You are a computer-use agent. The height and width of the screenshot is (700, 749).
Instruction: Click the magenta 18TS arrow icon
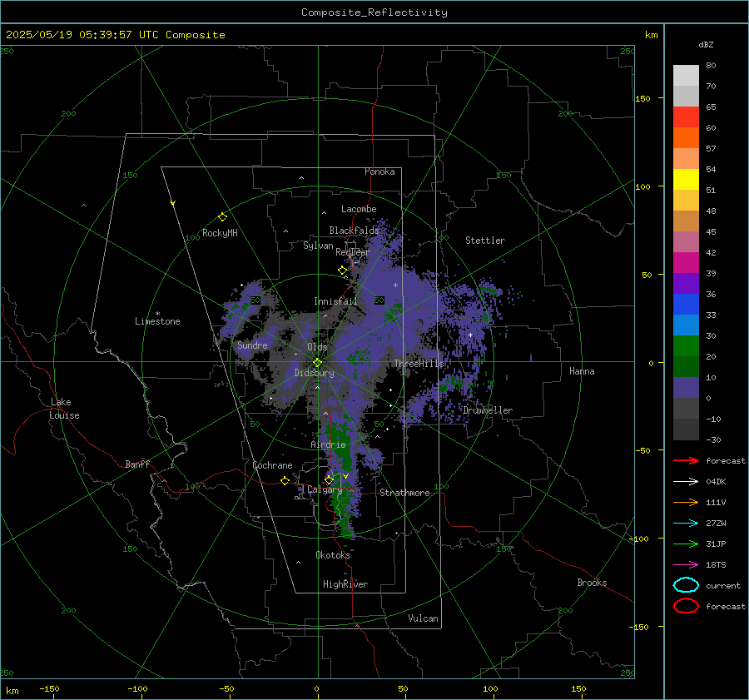tap(686, 565)
